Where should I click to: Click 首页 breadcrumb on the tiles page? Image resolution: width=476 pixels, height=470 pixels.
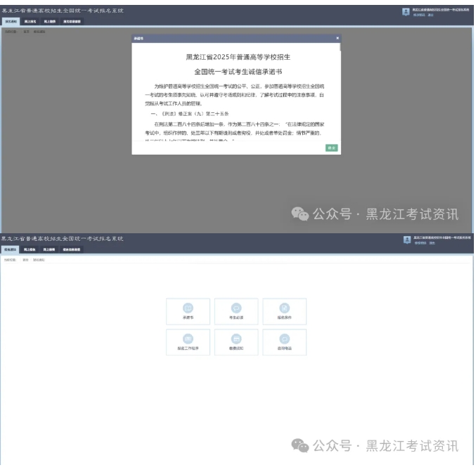point(25,260)
